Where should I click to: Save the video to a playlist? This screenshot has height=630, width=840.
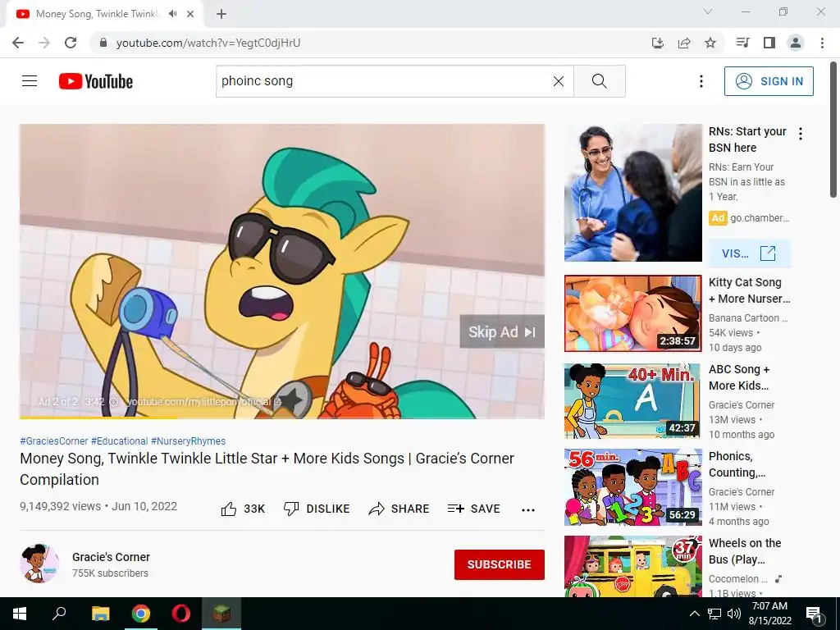point(473,509)
